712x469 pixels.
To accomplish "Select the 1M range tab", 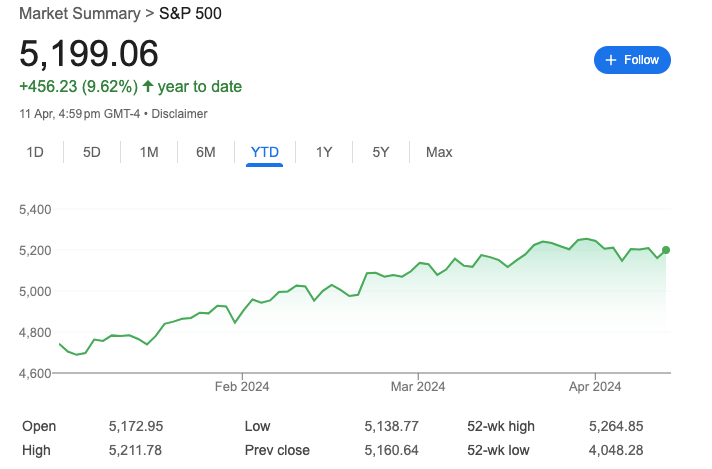I will click(149, 152).
